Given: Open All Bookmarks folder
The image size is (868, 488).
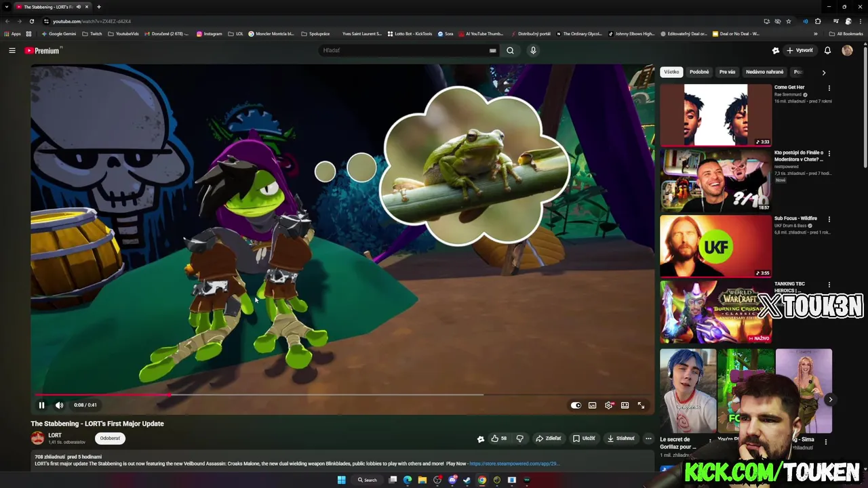Looking at the screenshot, I should 846,33.
